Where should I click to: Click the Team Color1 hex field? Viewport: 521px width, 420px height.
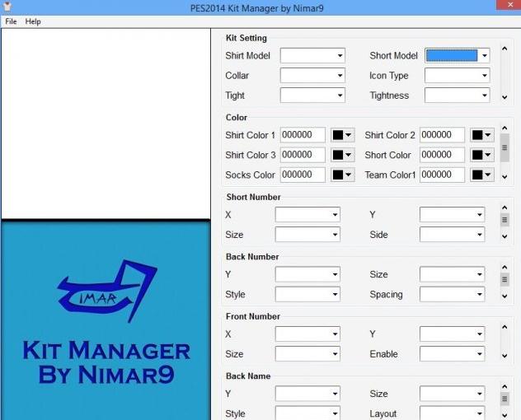click(442, 175)
